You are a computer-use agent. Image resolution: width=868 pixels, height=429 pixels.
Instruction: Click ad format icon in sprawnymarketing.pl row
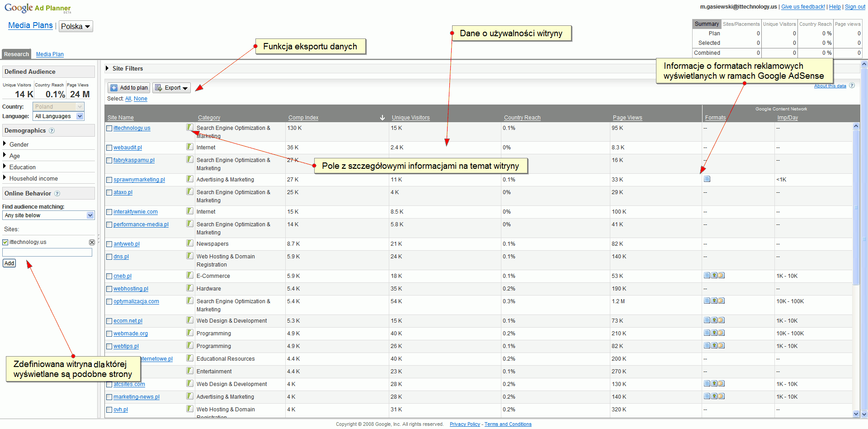(x=707, y=179)
